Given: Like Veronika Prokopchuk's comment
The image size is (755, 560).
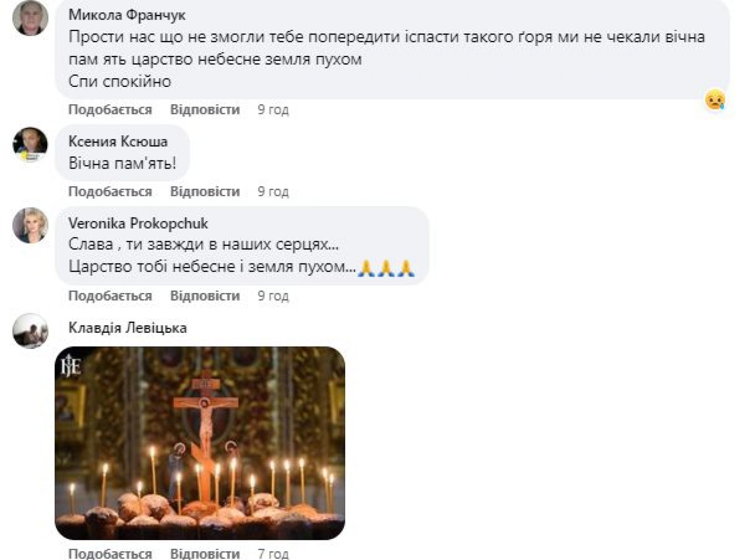Looking at the screenshot, I should tap(110, 296).
